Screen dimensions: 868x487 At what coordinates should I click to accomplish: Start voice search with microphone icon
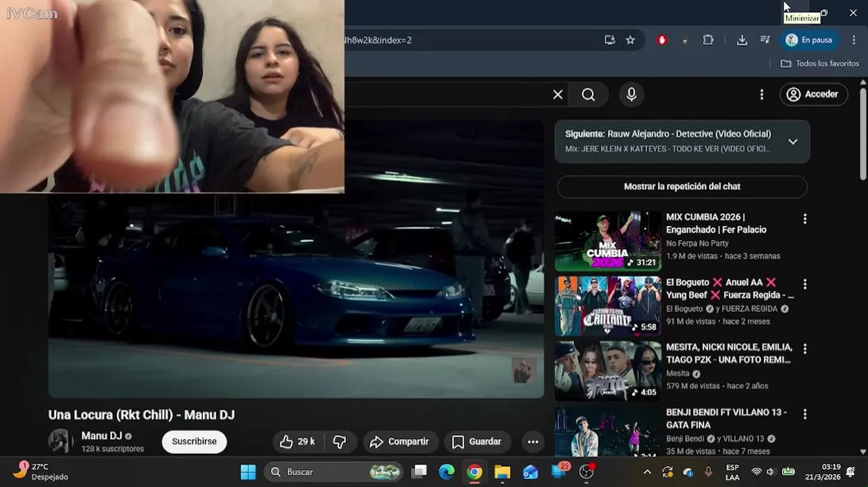pos(631,95)
